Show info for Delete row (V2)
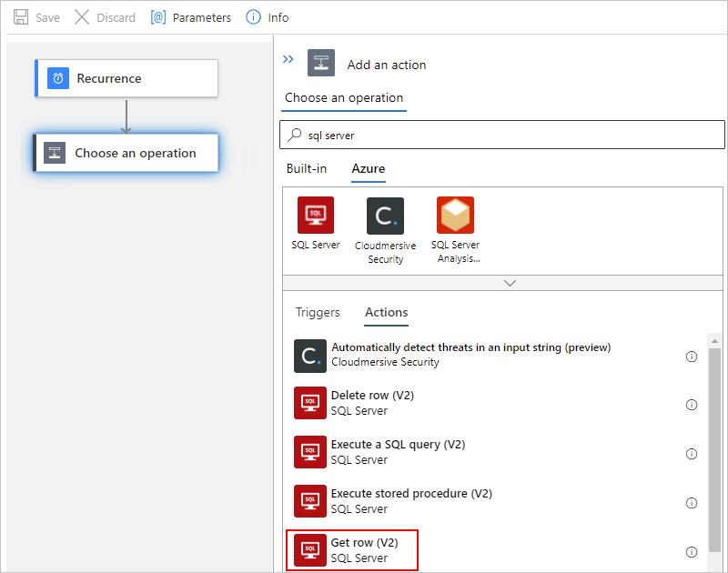This screenshot has height=573, width=728. click(x=692, y=405)
